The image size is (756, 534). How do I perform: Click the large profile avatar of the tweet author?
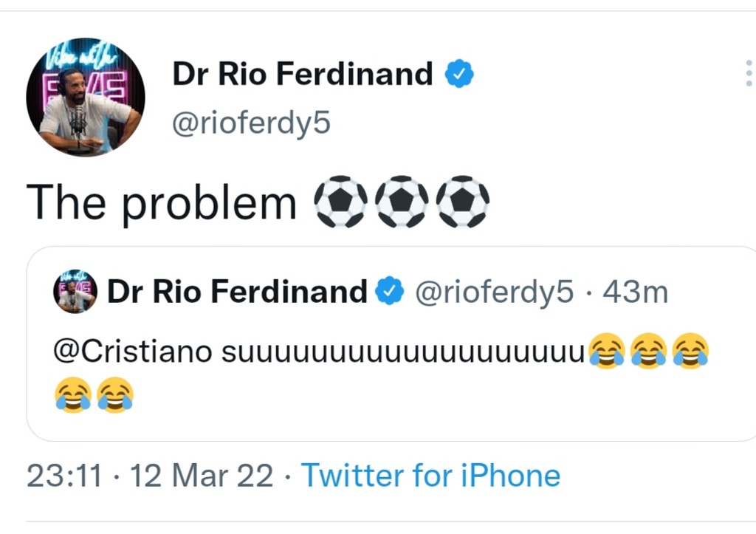click(x=86, y=97)
